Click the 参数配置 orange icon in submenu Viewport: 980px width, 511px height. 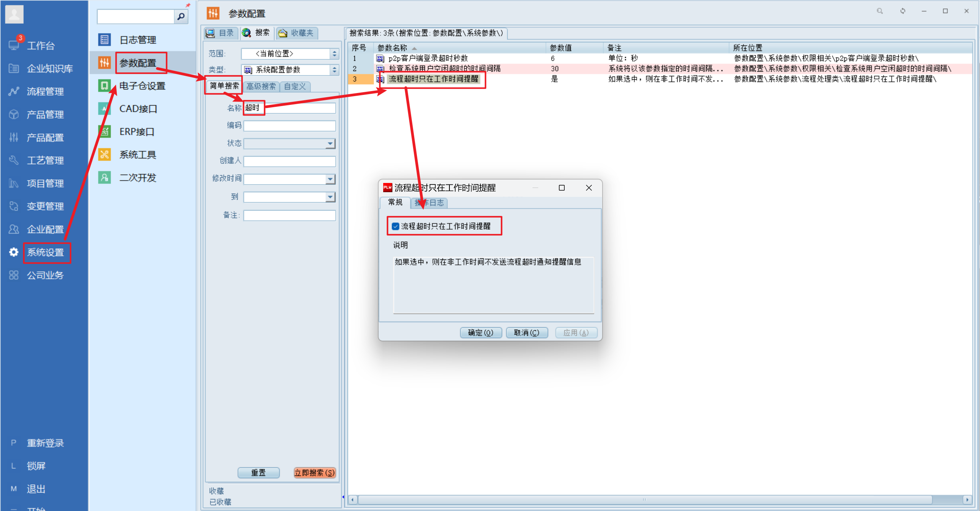105,62
